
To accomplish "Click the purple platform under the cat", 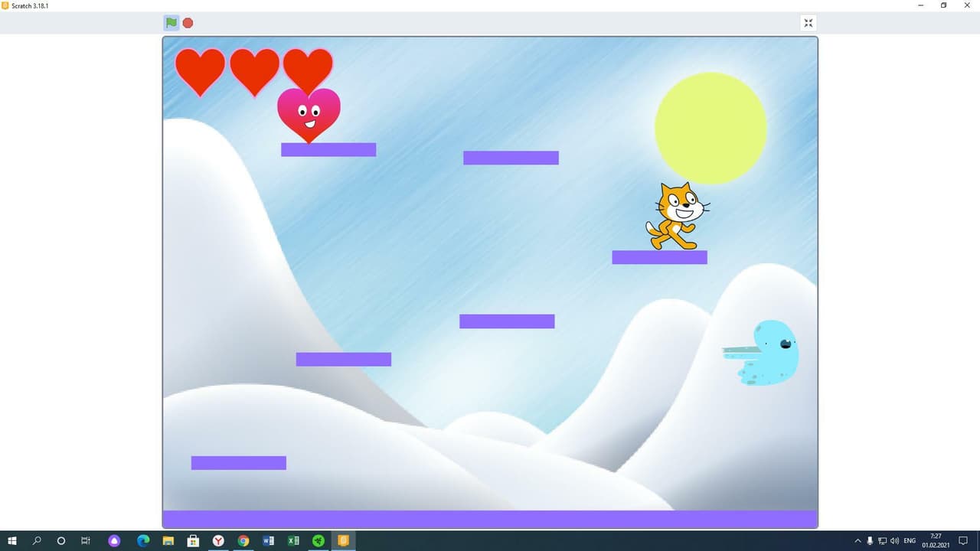I will click(659, 257).
